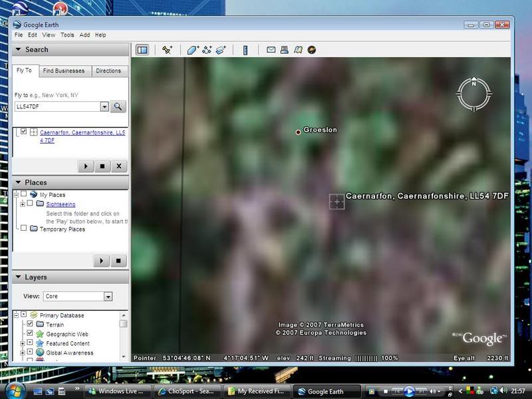Viewport: 532px width, 399px height.
Task: Open the Fly To history dropdown arrow
Action: click(104, 106)
